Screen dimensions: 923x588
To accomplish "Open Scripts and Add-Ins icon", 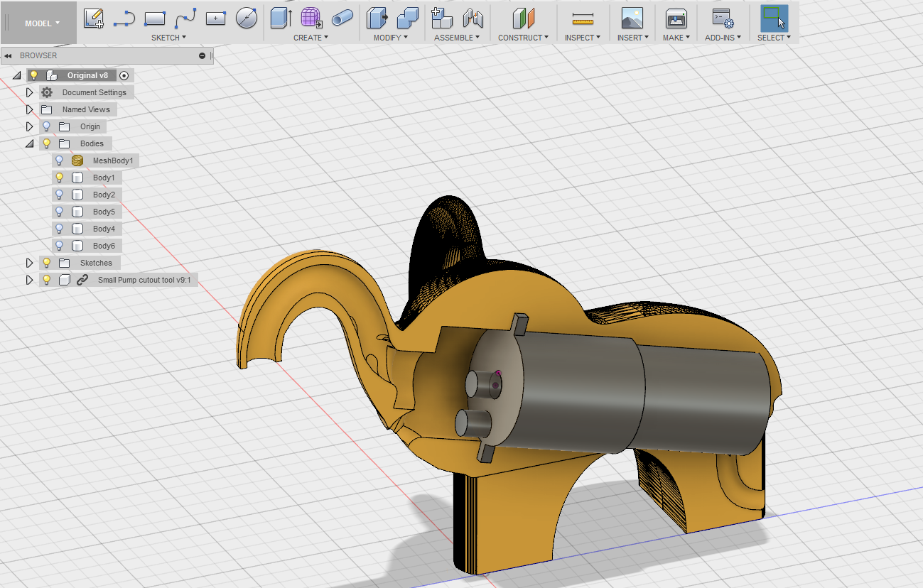I will [723, 18].
